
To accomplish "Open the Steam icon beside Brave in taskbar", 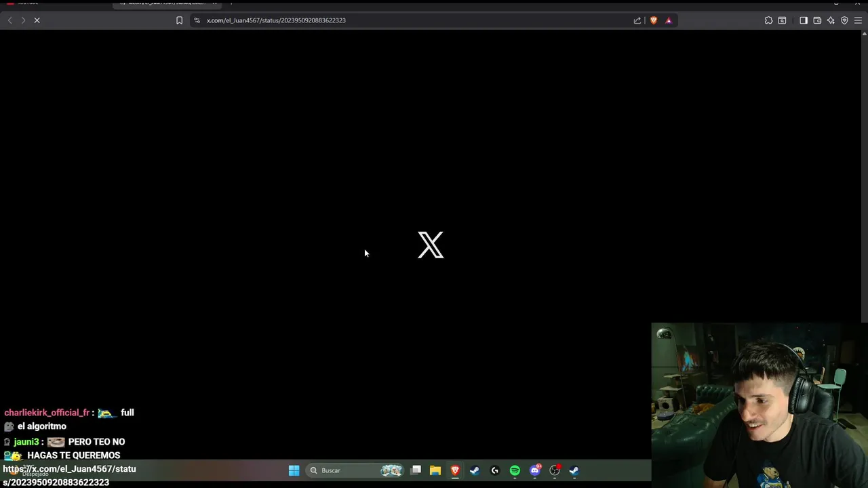I will pyautogui.click(x=475, y=470).
